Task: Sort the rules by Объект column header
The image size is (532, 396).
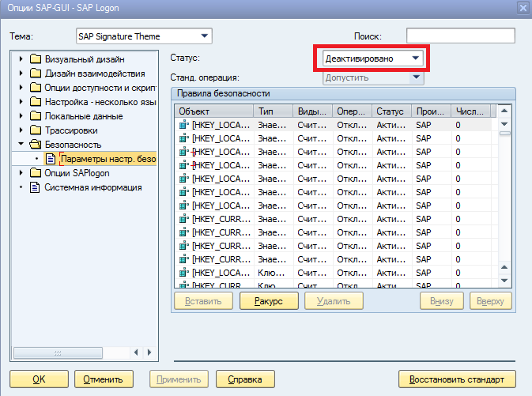Action: click(x=213, y=111)
